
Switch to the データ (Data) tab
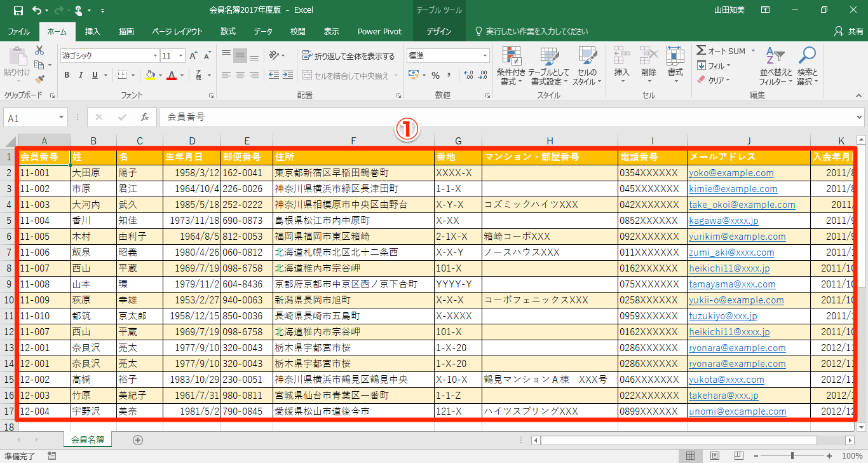tap(263, 31)
